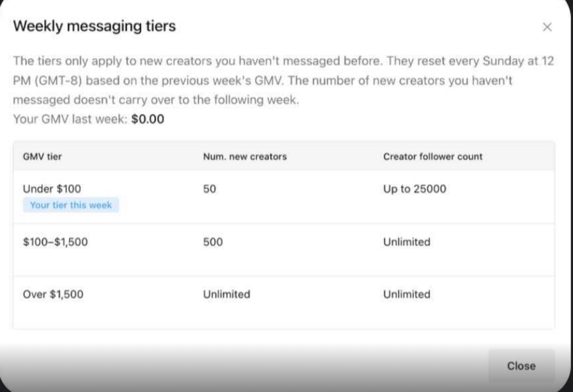Click the Creator follower count column header

tap(432, 157)
